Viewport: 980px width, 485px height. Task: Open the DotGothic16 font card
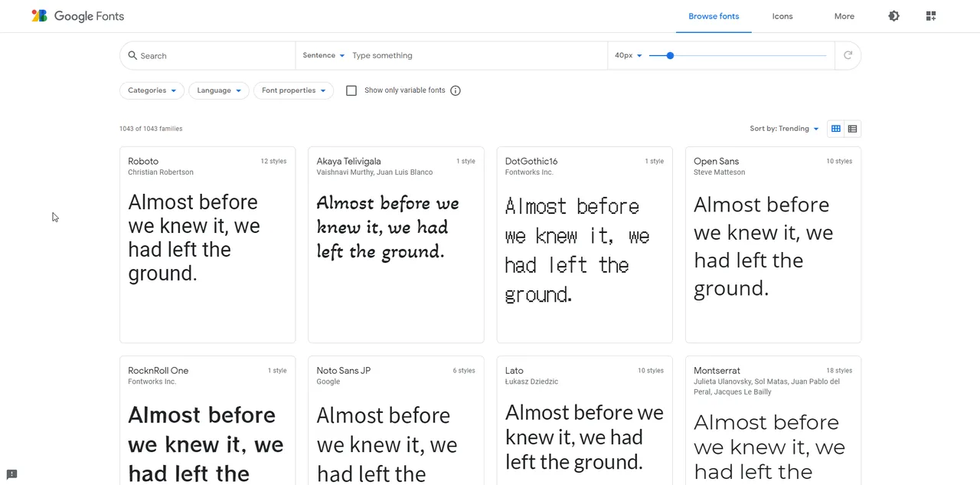[585, 244]
